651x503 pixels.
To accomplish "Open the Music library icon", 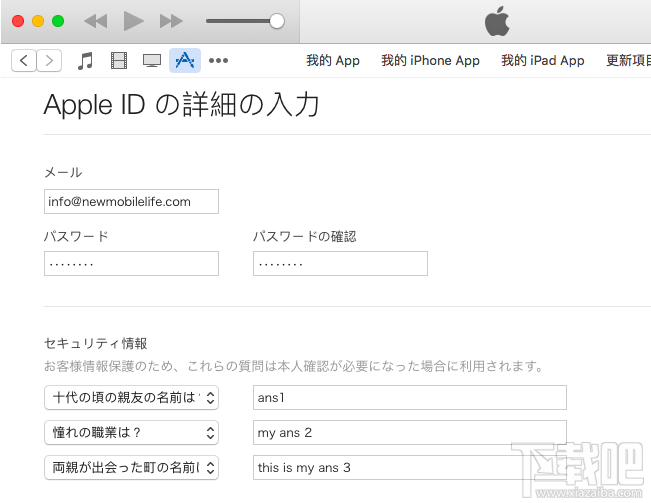I will click(86, 61).
